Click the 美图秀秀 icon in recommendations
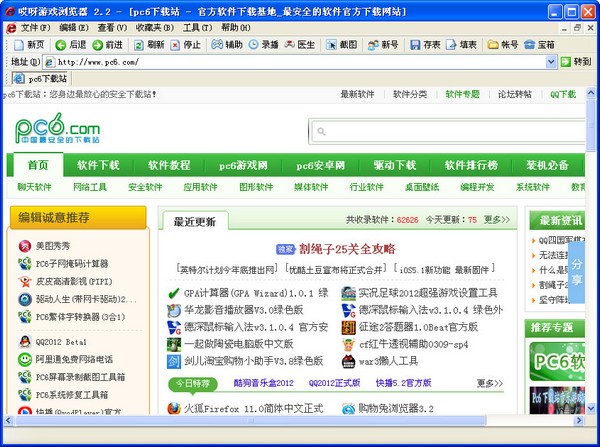Screen dimensions: 600x447 click(x=25, y=246)
